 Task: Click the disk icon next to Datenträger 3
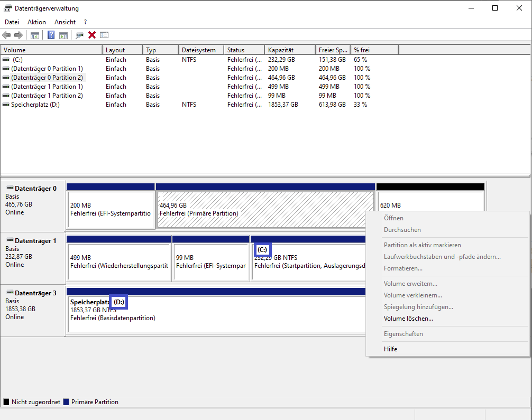point(10,292)
